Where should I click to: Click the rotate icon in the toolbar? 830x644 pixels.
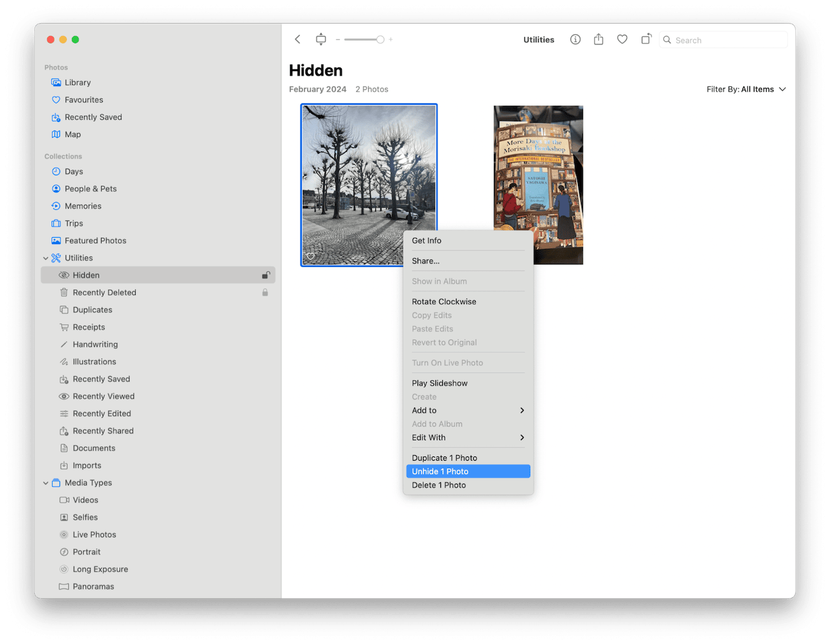tap(646, 39)
